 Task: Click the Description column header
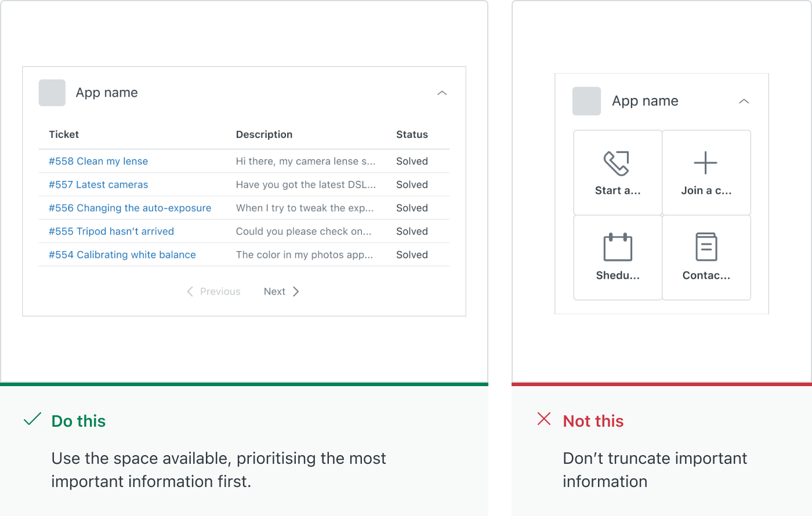(264, 134)
